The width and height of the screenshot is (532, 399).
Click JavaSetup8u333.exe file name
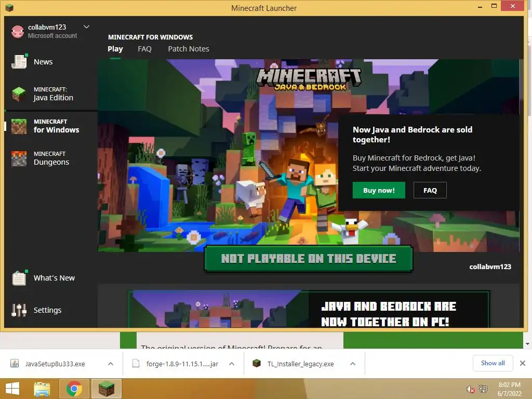pyautogui.click(x=55, y=364)
